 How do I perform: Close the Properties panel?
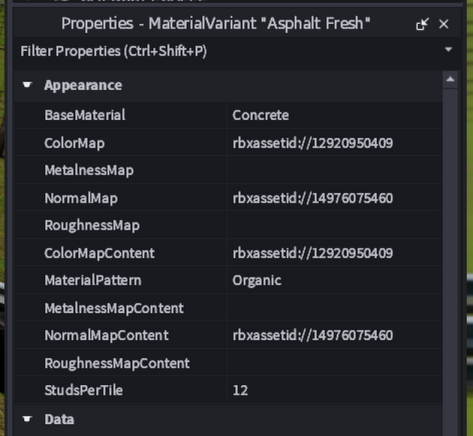coord(444,24)
